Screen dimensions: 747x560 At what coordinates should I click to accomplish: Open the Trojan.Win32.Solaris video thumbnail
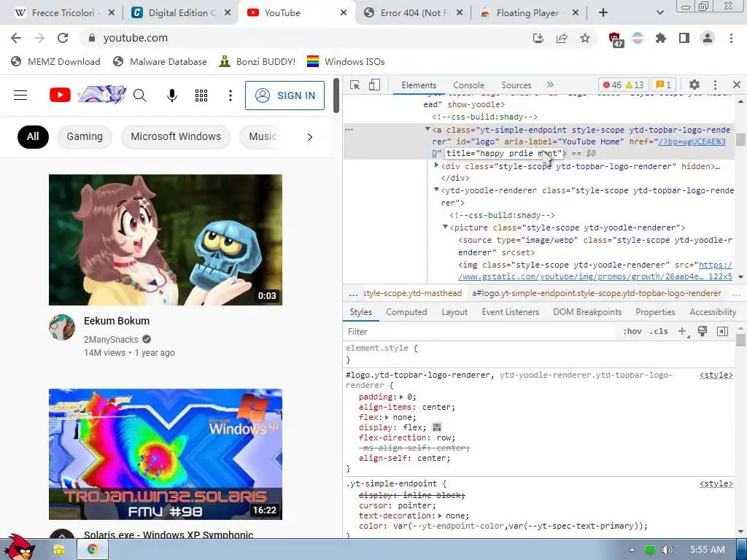[x=166, y=454]
